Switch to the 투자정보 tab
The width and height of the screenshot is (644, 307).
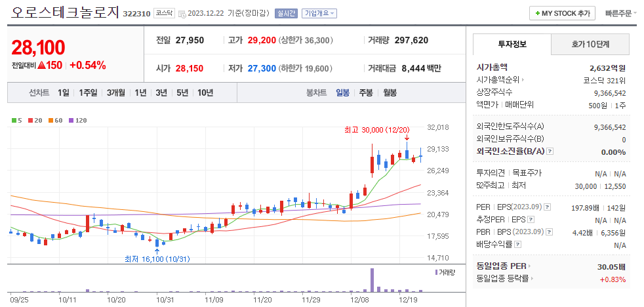[512, 45]
